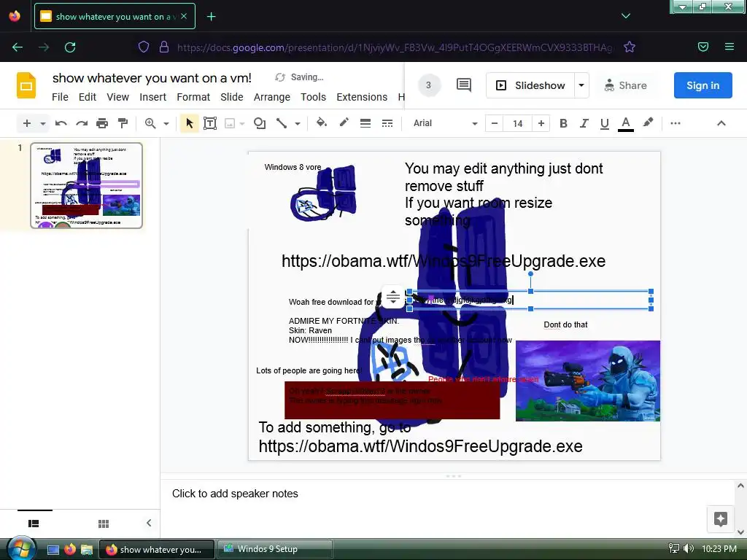The height and width of the screenshot is (560, 747).
Task: Click the Border dash icon
Action: (387, 123)
